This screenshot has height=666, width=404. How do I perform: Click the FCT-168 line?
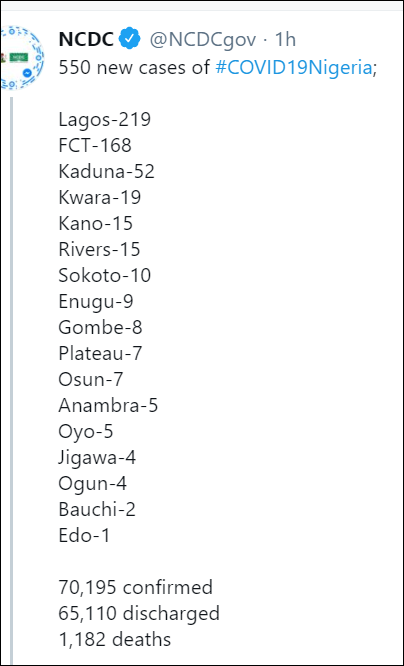pos(95,146)
